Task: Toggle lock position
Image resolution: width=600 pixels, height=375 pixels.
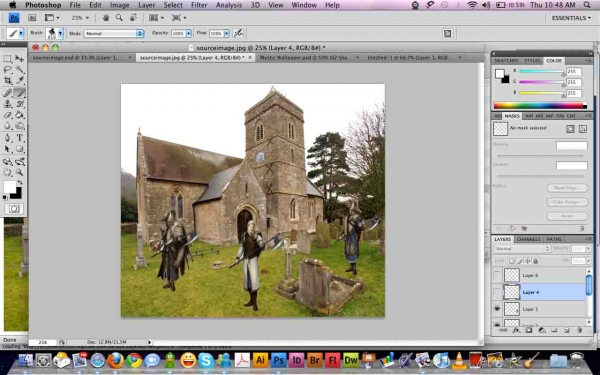Action: (528, 261)
